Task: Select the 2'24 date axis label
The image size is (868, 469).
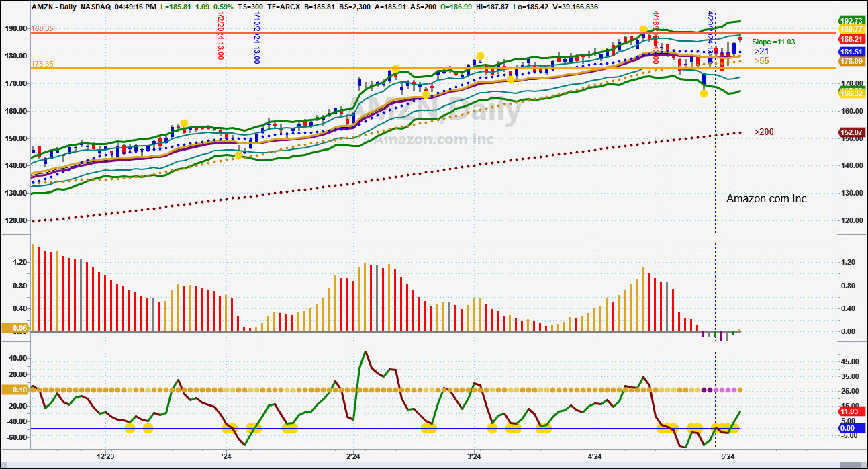Action: pos(353,456)
